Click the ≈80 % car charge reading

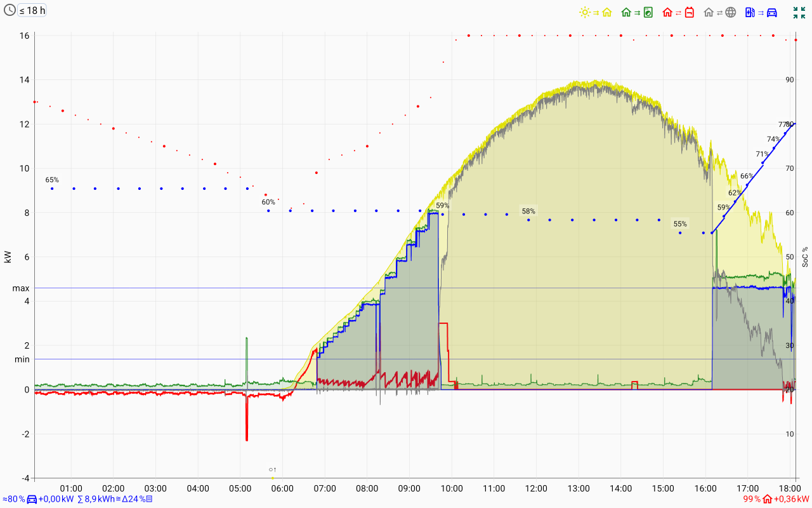pos(13,499)
